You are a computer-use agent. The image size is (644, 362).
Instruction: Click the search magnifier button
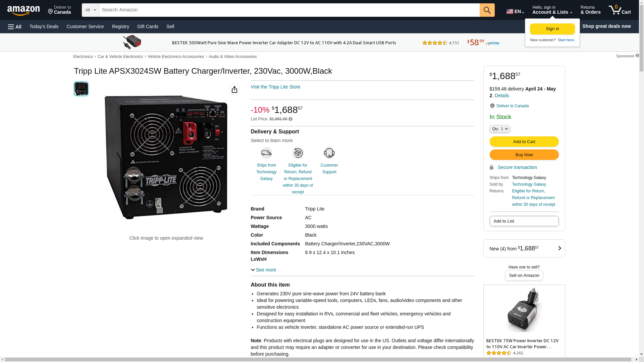487,10
